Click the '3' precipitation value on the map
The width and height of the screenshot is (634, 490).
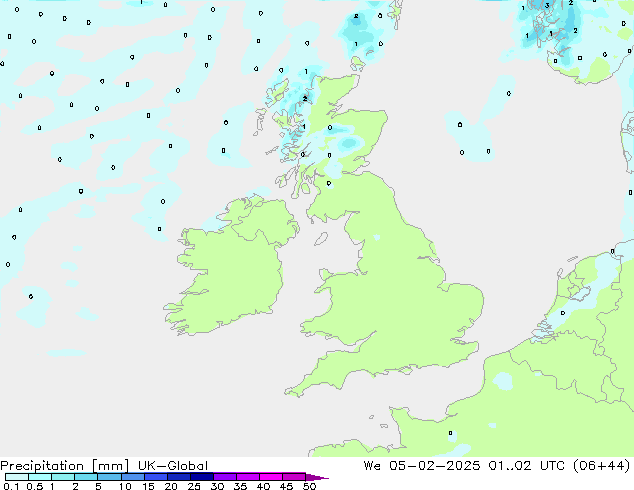[x=547, y=6]
